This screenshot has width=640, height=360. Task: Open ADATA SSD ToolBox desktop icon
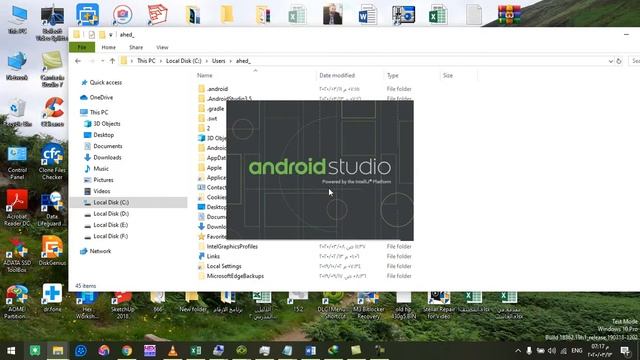click(x=17, y=254)
